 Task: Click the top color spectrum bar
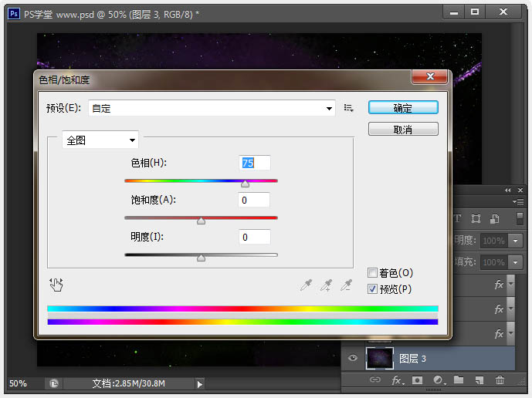[242, 309]
